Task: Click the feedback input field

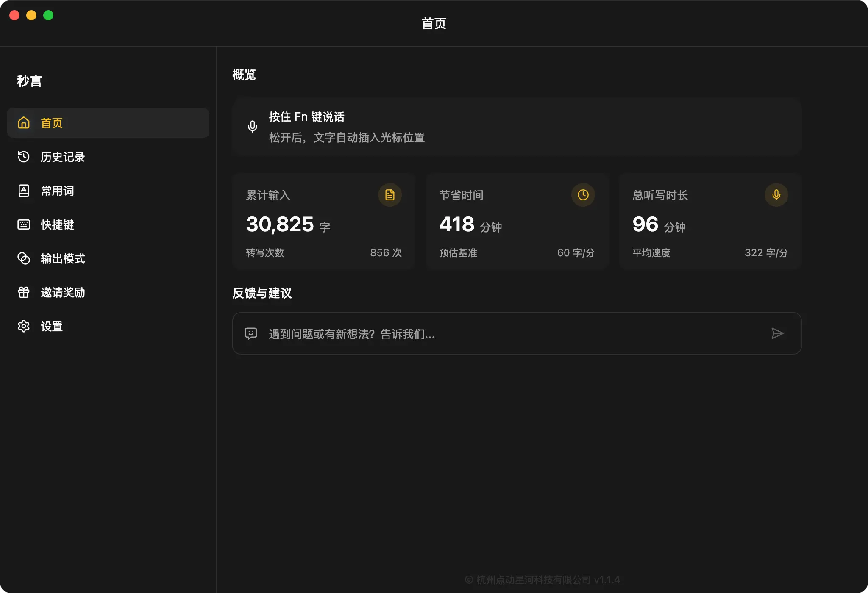Action: click(466, 334)
